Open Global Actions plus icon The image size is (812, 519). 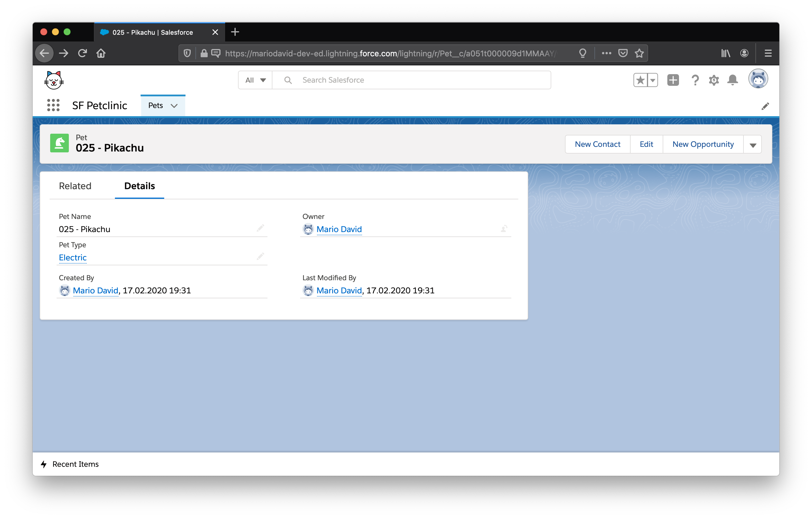coord(673,80)
